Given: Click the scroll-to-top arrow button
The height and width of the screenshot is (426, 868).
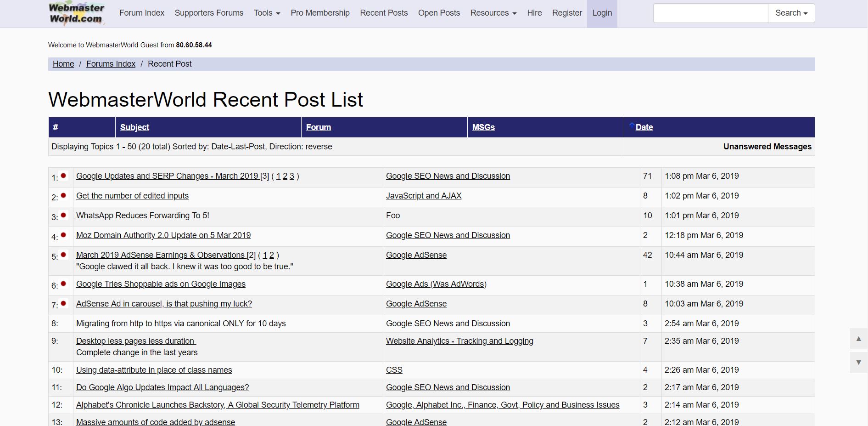Looking at the screenshot, I should pyautogui.click(x=858, y=339).
